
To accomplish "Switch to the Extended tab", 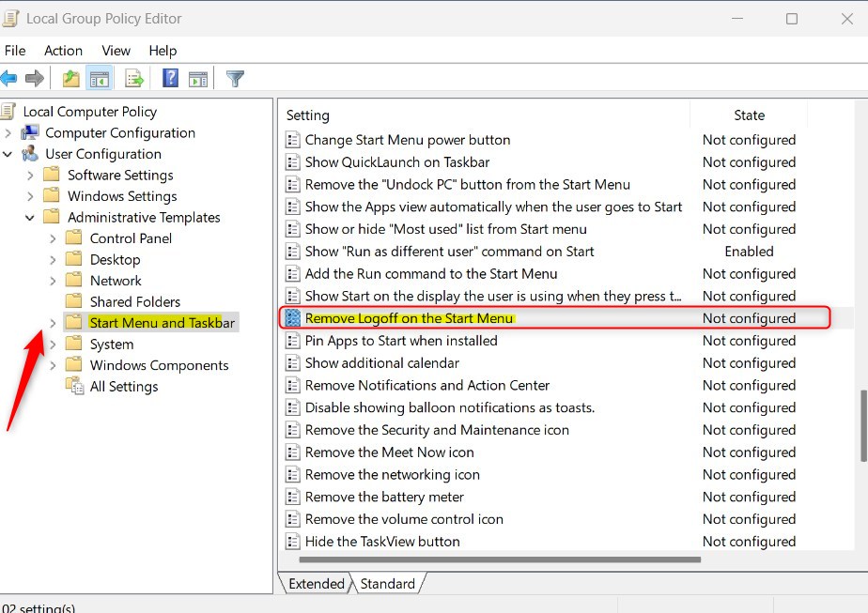I will (317, 584).
